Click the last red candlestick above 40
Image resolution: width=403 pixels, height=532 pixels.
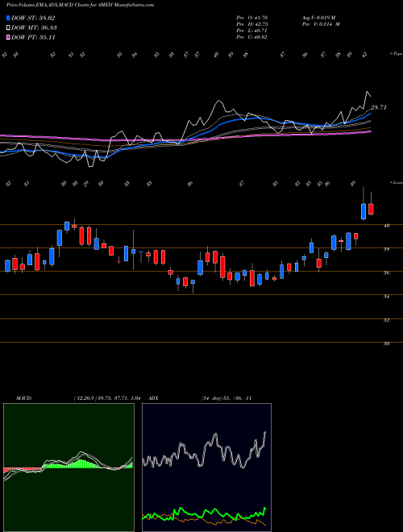pyautogui.click(x=371, y=209)
